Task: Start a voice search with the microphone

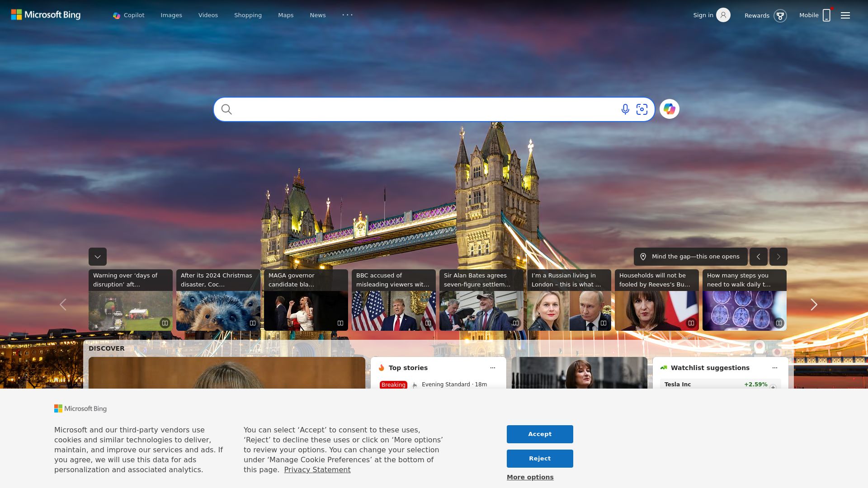Action: pyautogui.click(x=625, y=109)
